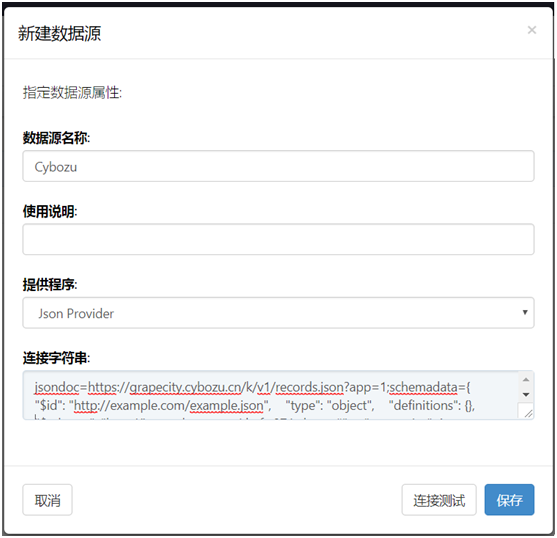
Task: Click the 指定数据源属性 heading text
Action: [72, 93]
